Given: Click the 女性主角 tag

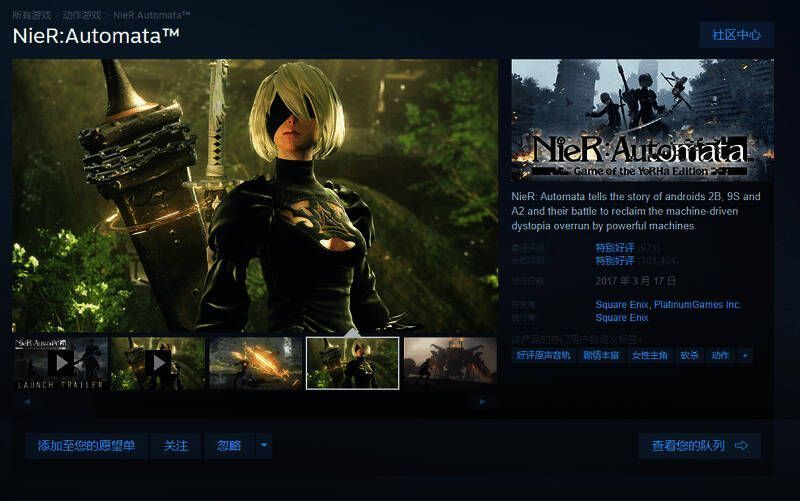Looking at the screenshot, I should coord(650,355).
